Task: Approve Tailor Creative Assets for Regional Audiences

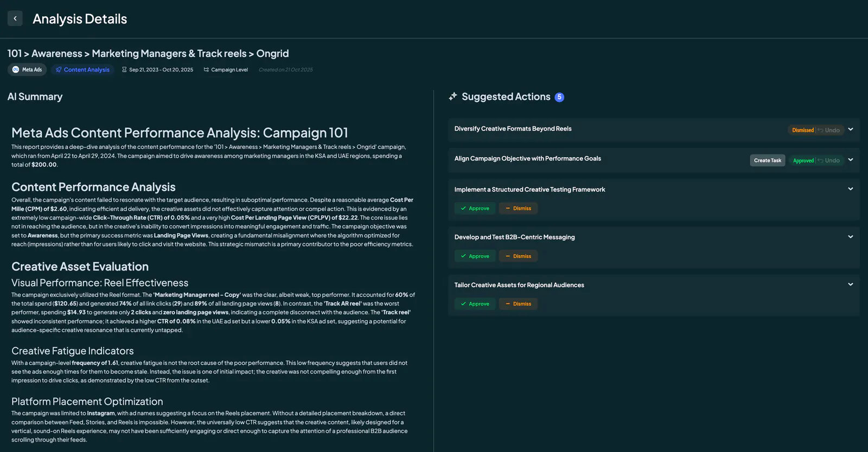Action: [x=475, y=304]
